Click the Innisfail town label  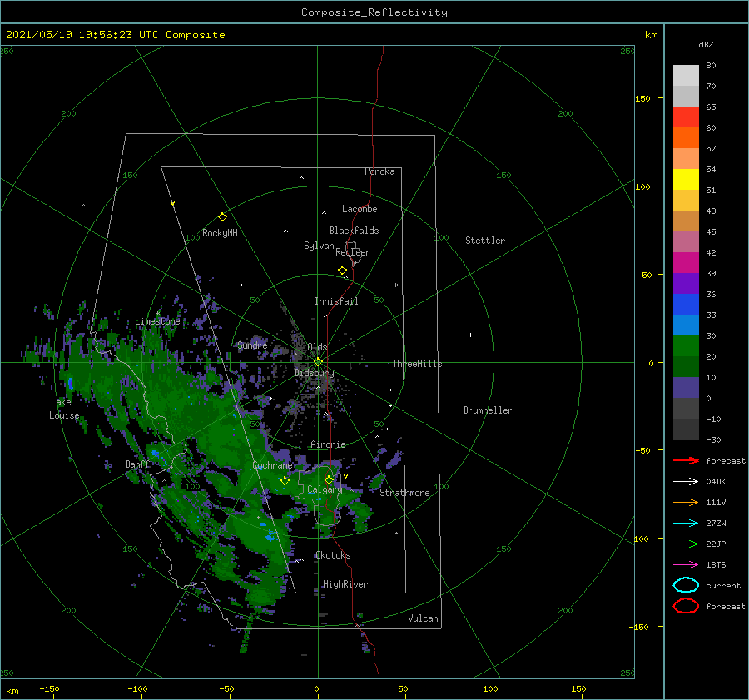[336, 301]
